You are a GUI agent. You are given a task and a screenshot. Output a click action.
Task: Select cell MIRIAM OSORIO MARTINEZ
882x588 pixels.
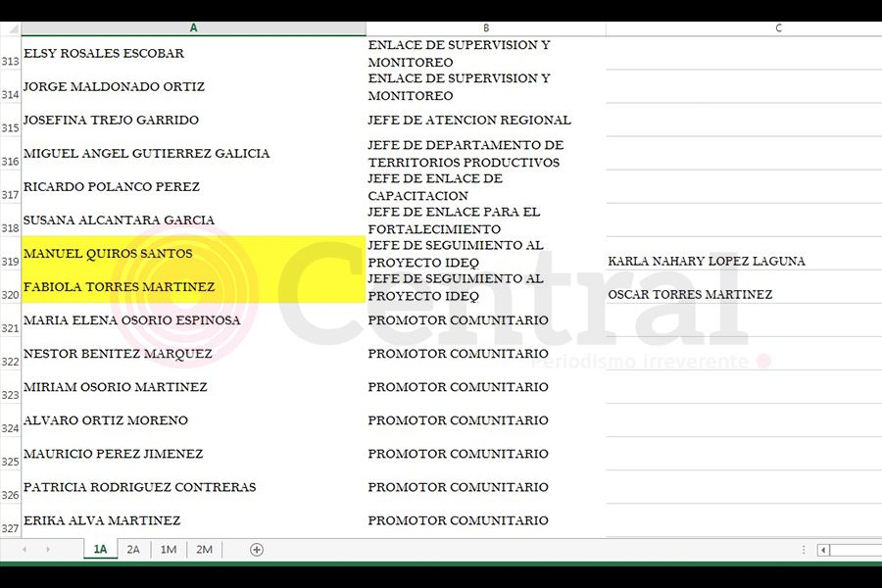tap(193, 386)
